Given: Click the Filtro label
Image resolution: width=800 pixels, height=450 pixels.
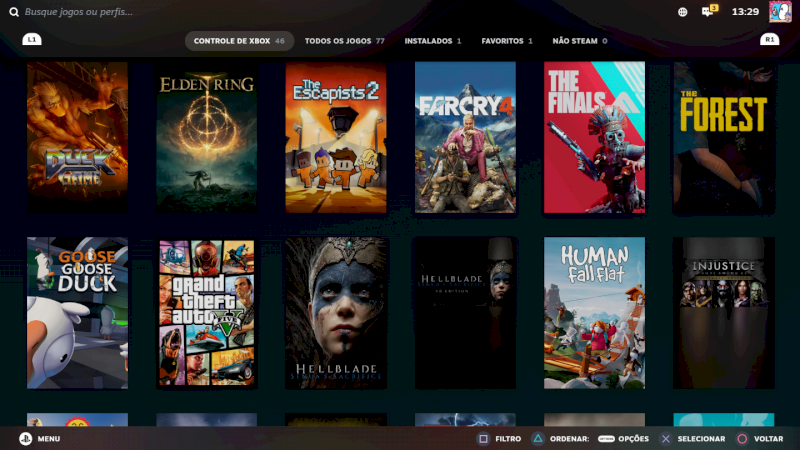Looking at the screenshot, I should click(x=508, y=439).
